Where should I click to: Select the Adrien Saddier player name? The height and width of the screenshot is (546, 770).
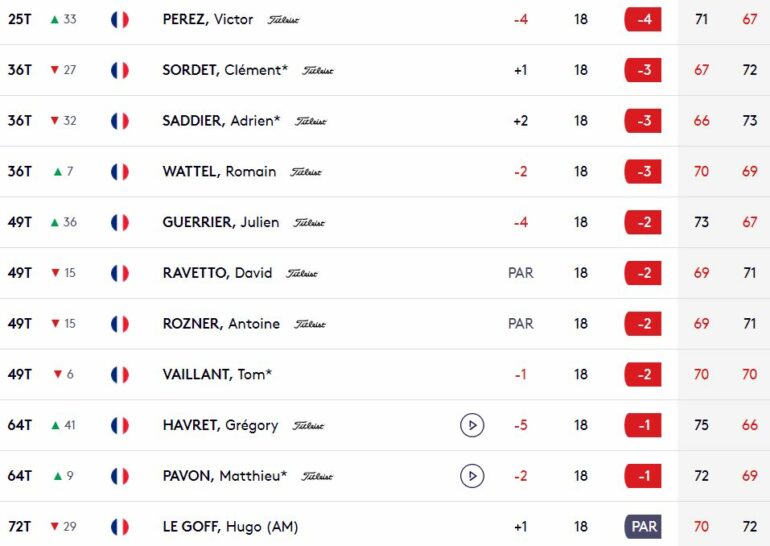point(221,121)
